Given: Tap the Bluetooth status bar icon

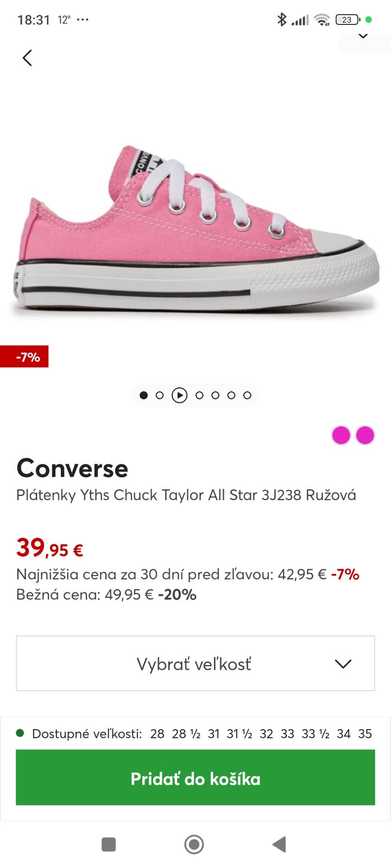Looking at the screenshot, I should pyautogui.click(x=281, y=20).
